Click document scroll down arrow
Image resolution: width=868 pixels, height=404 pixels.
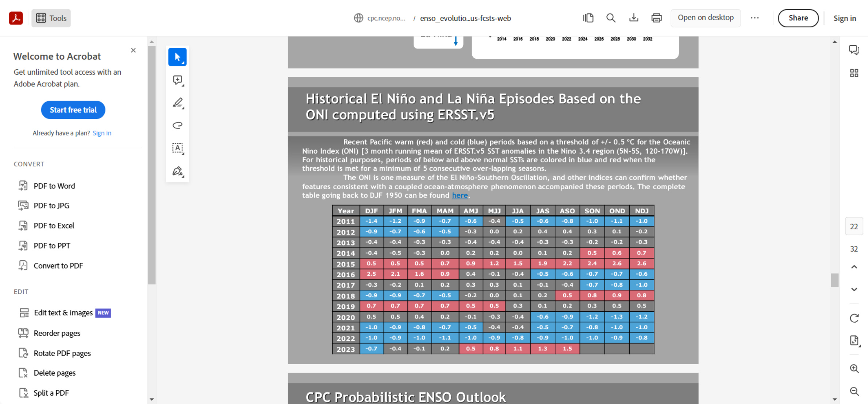[834, 400]
